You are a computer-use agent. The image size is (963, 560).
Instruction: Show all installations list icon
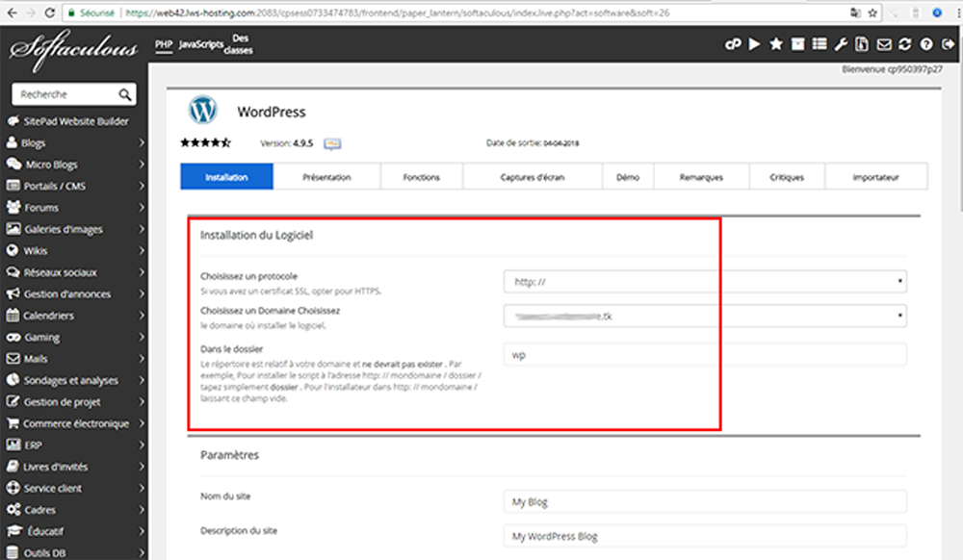[820, 44]
